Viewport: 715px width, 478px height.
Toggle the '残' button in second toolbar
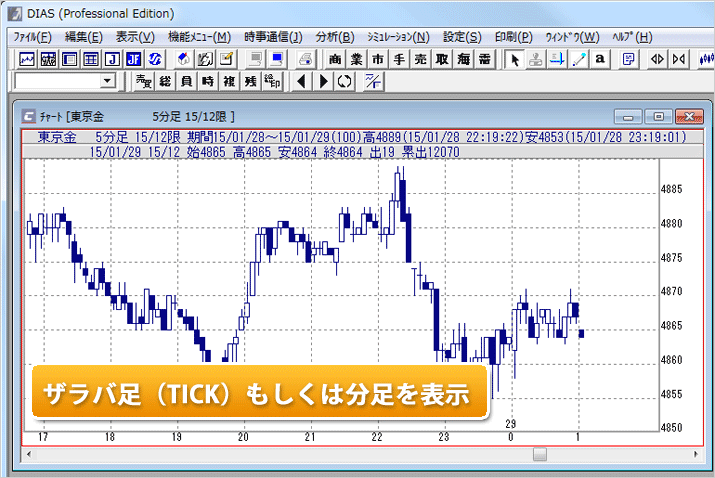[x=250, y=81]
